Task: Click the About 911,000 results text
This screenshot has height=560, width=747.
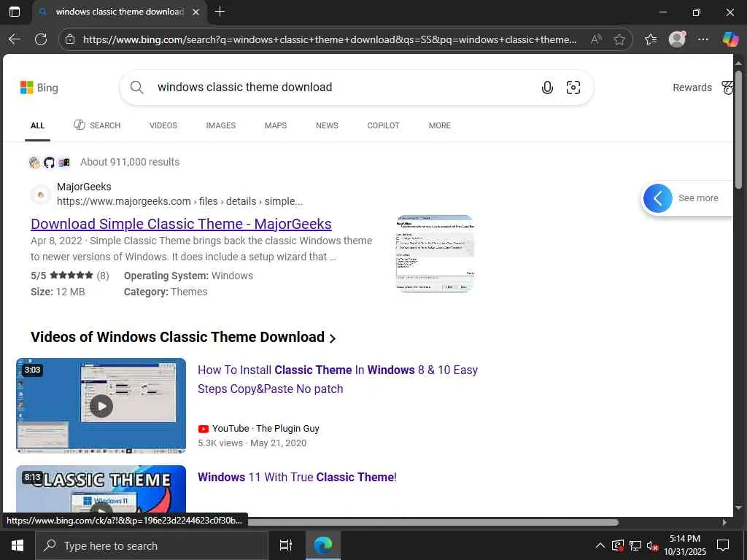Action: 130,162
